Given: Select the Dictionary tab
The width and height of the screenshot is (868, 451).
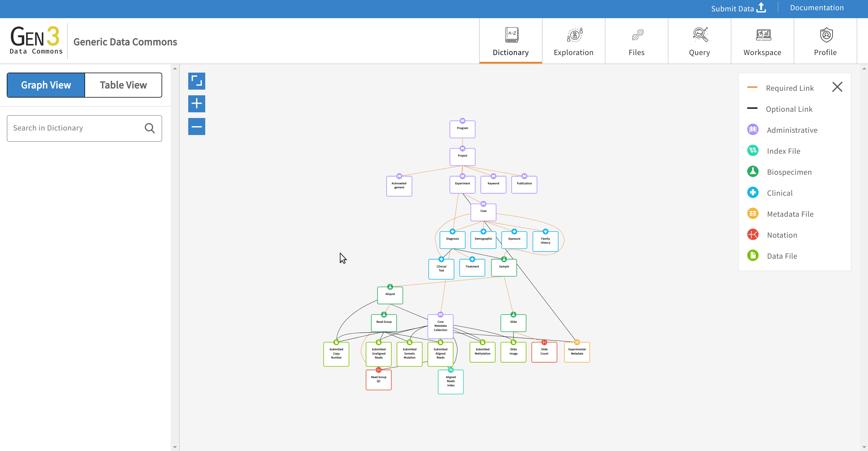Looking at the screenshot, I should 511,41.
